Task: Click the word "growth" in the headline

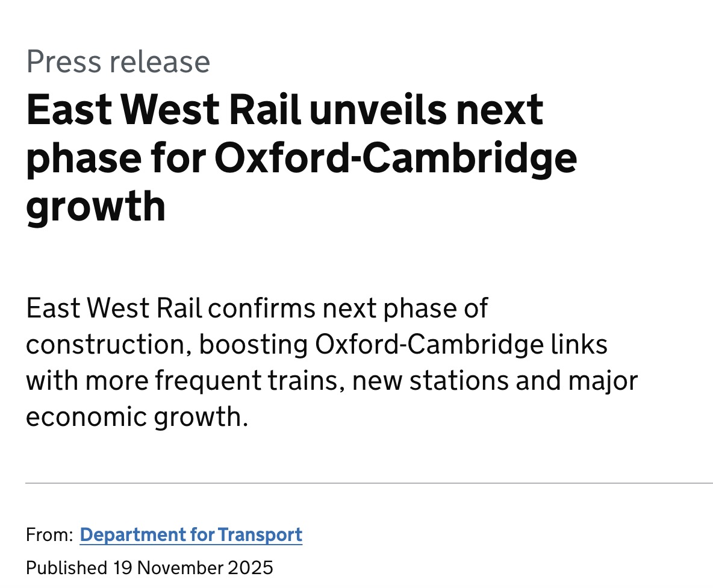Action: [96, 205]
